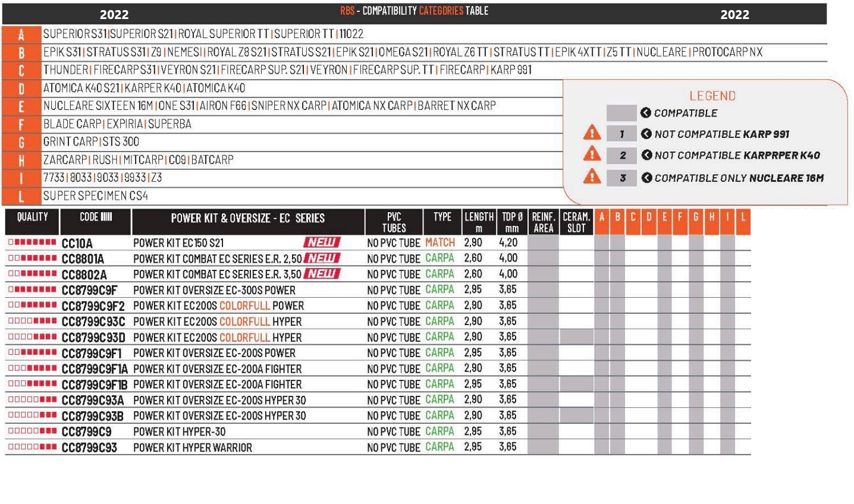Viewport: 854px width, 504px height.
Task: Click the LEGEND heading
Action: (712, 96)
